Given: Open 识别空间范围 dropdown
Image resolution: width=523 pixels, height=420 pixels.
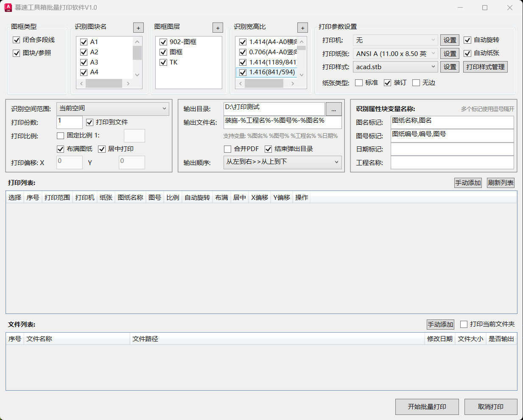Looking at the screenshot, I should (x=113, y=109).
